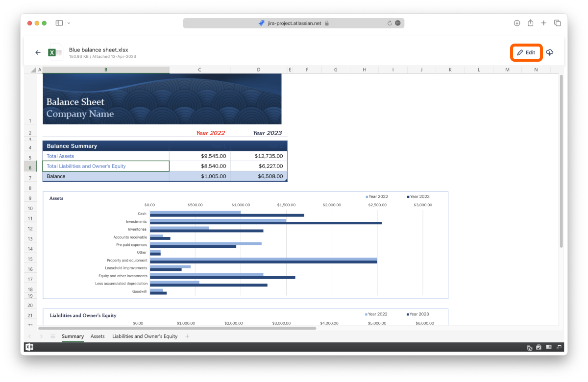Click the Property and equipment chart label
588x382 pixels.
[127, 261]
